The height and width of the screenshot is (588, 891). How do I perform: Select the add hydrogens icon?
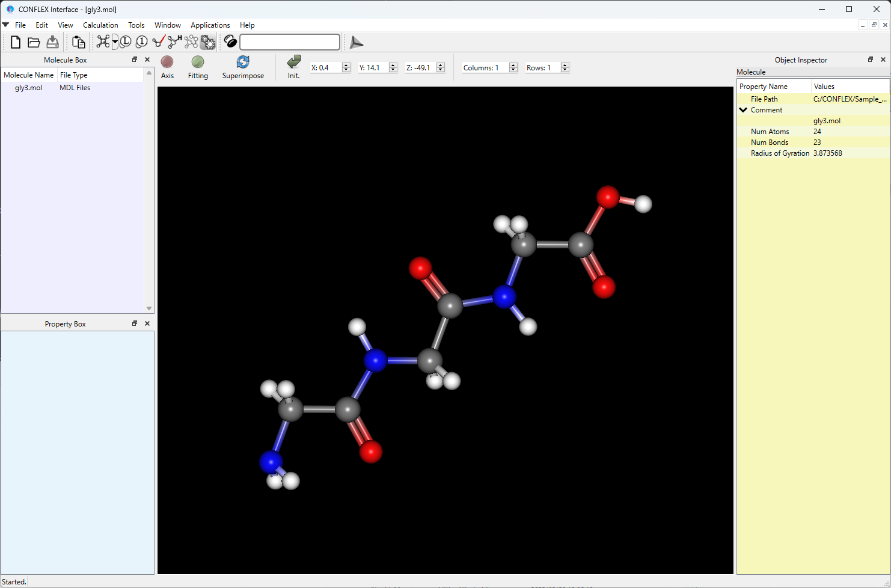coord(173,41)
